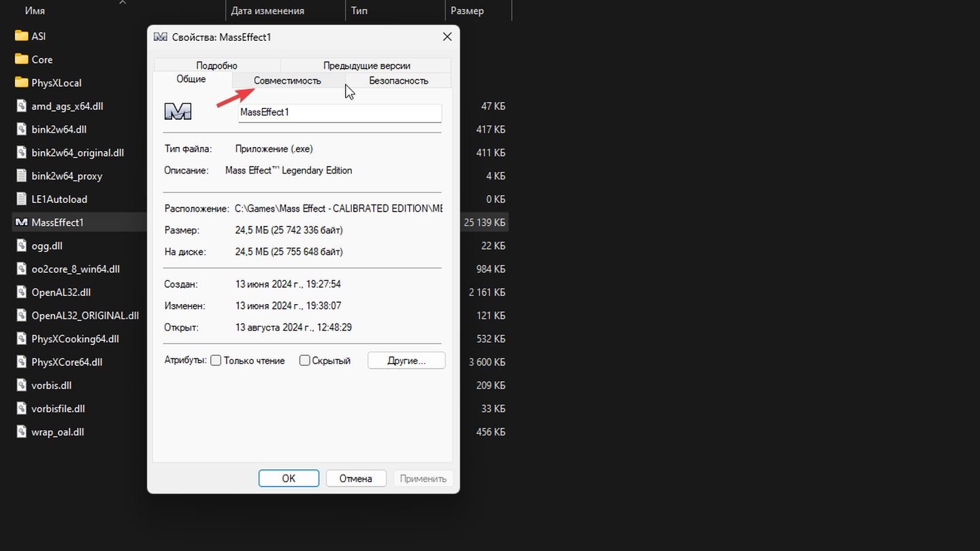Image resolution: width=980 pixels, height=551 pixels.
Task: Click the "411 КБ" size value
Action: 491,152
